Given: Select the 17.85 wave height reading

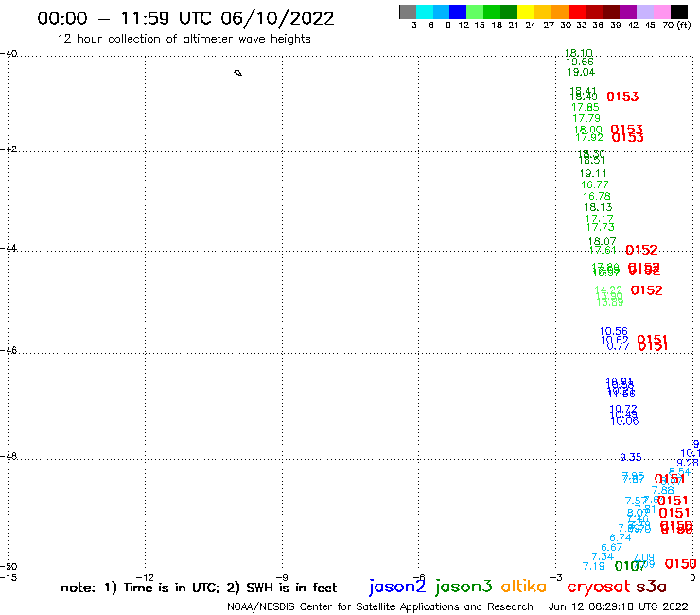Looking at the screenshot, I should point(586,108).
